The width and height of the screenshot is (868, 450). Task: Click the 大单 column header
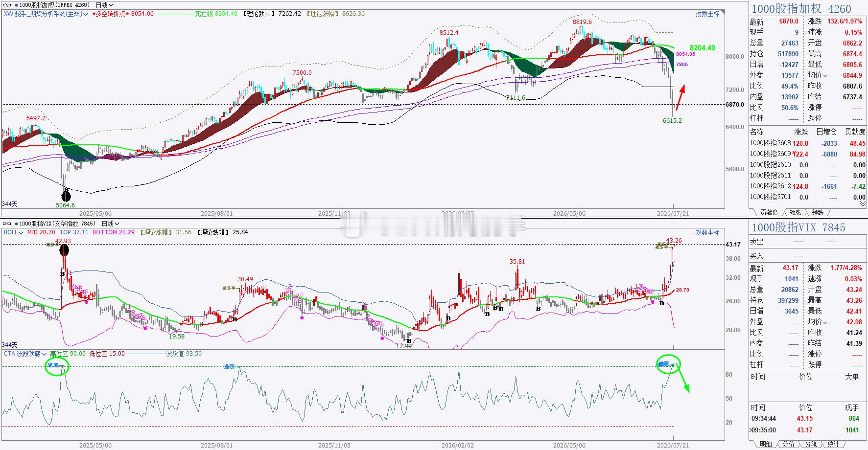(x=852, y=377)
